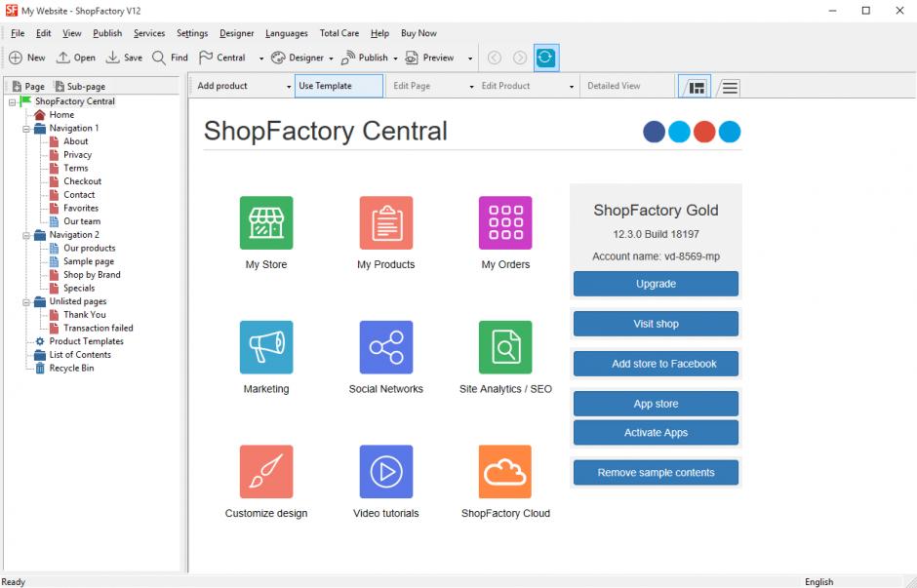Click Remove sample contents button

656,472
